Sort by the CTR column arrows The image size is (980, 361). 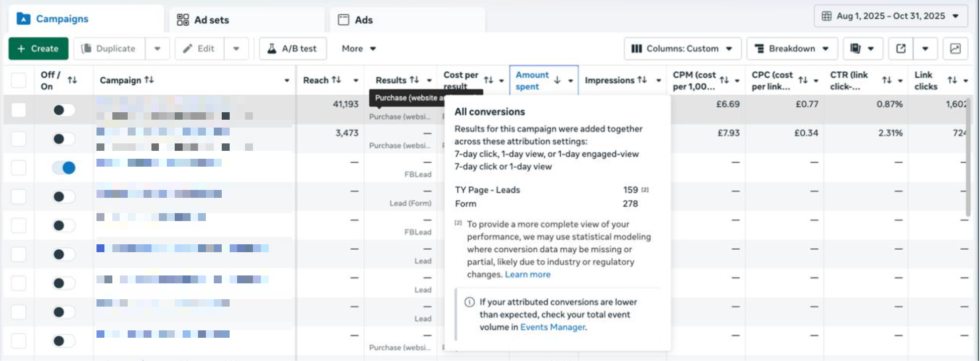tap(887, 80)
